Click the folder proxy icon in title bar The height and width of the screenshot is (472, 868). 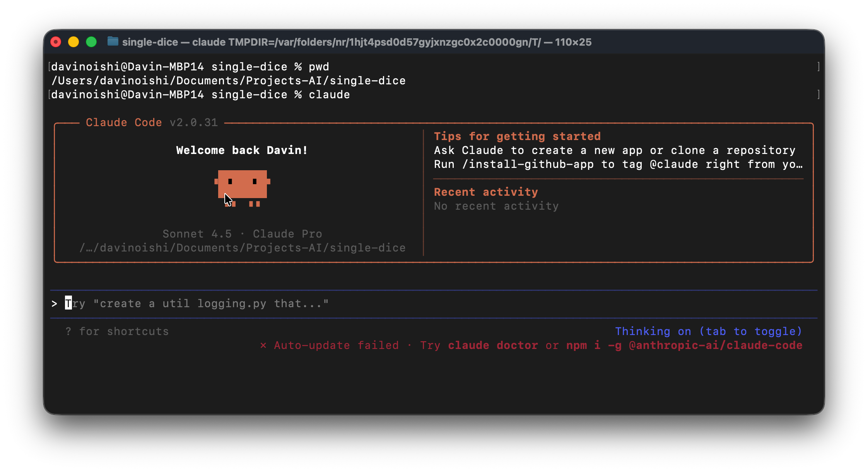click(x=113, y=42)
